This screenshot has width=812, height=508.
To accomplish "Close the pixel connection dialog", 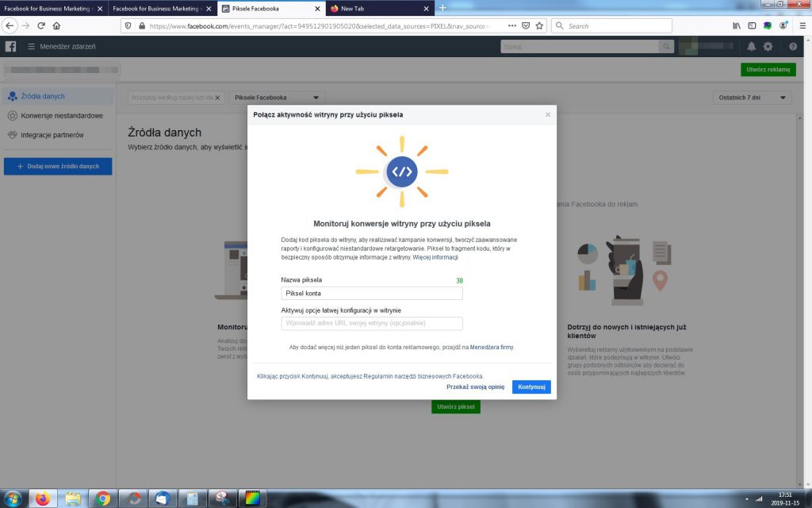I will coord(547,115).
